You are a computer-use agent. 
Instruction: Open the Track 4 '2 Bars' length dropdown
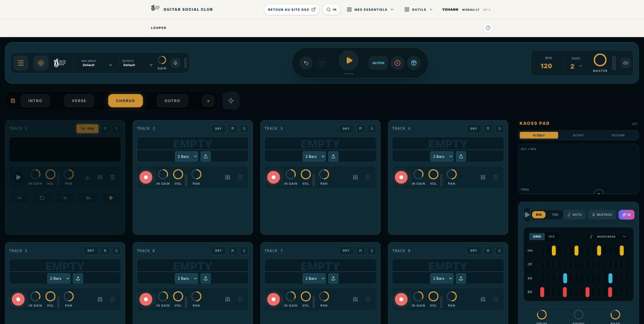click(442, 156)
